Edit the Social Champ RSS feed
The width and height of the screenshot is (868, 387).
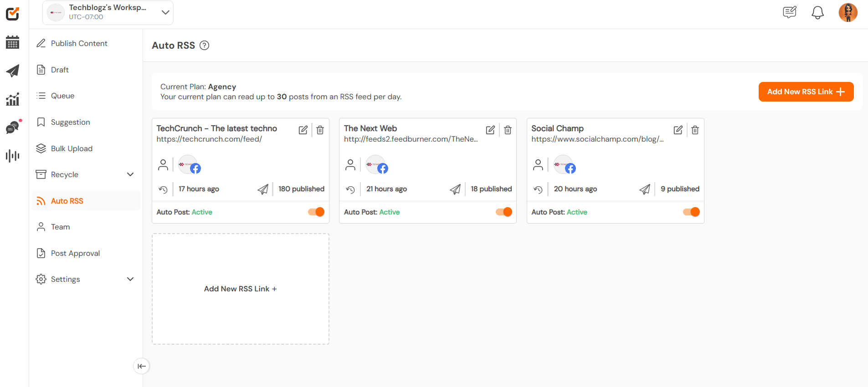[678, 130]
